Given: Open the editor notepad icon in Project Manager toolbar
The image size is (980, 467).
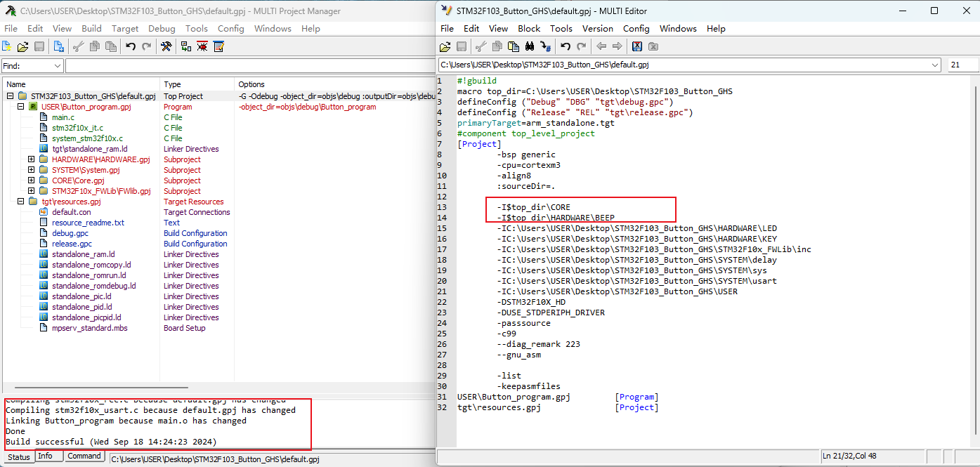Looking at the screenshot, I should (219, 46).
